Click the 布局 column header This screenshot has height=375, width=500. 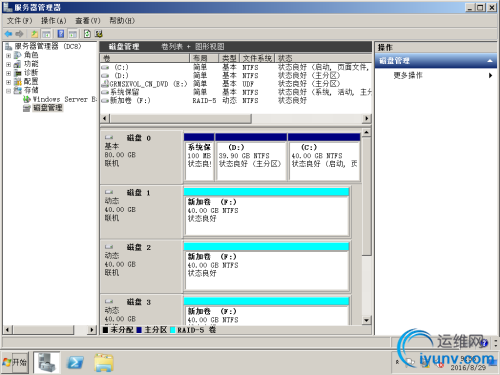coord(204,58)
